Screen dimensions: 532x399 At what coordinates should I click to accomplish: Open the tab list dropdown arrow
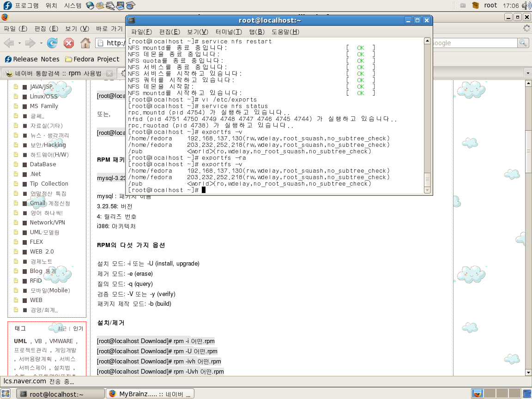point(527,73)
